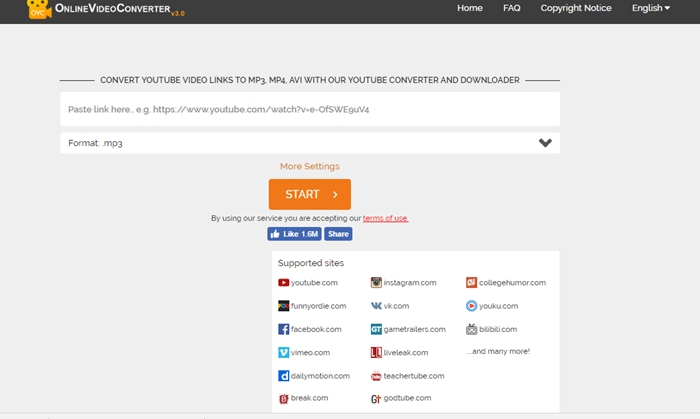
Task: Click the '...and many more!' text
Action: click(498, 351)
